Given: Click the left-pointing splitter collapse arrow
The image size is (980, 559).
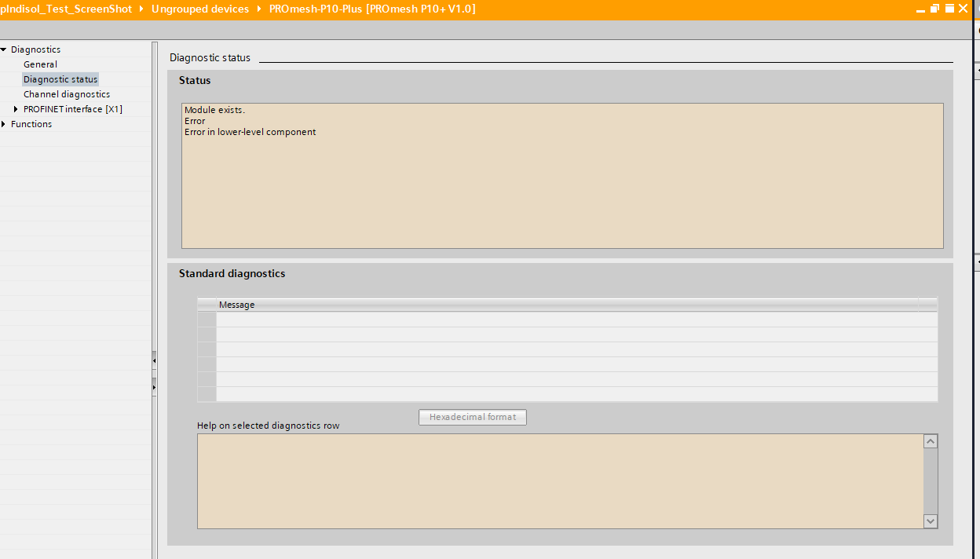Looking at the screenshot, I should pos(154,360).
